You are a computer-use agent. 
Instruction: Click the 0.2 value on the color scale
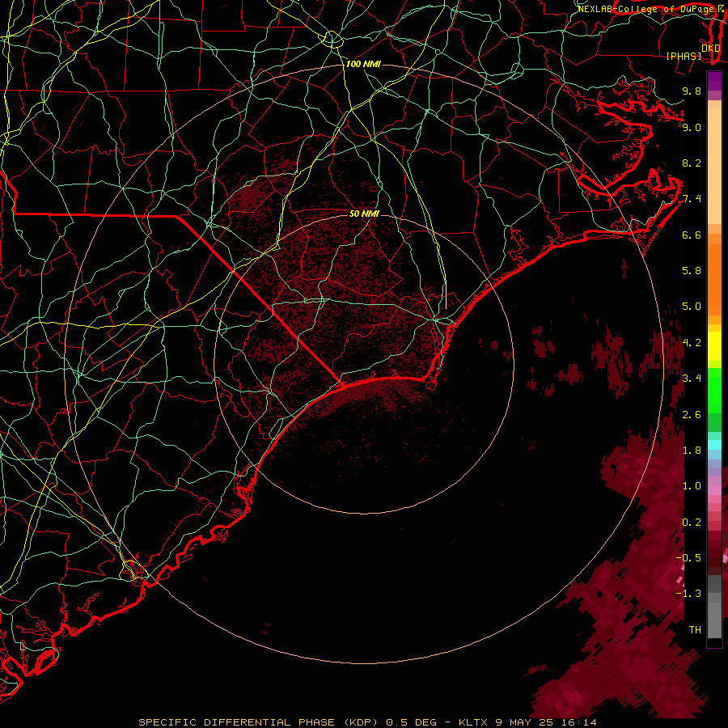tap(692, 523)
